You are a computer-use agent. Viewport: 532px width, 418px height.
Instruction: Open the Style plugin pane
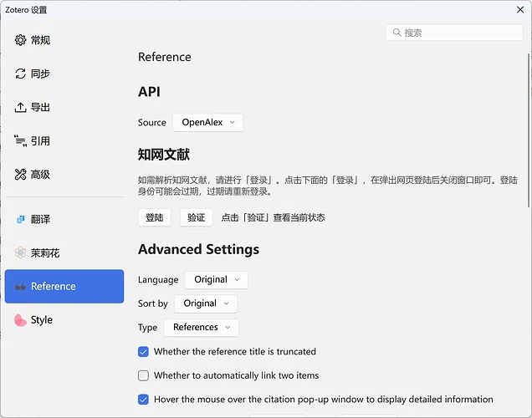[64, 319]
